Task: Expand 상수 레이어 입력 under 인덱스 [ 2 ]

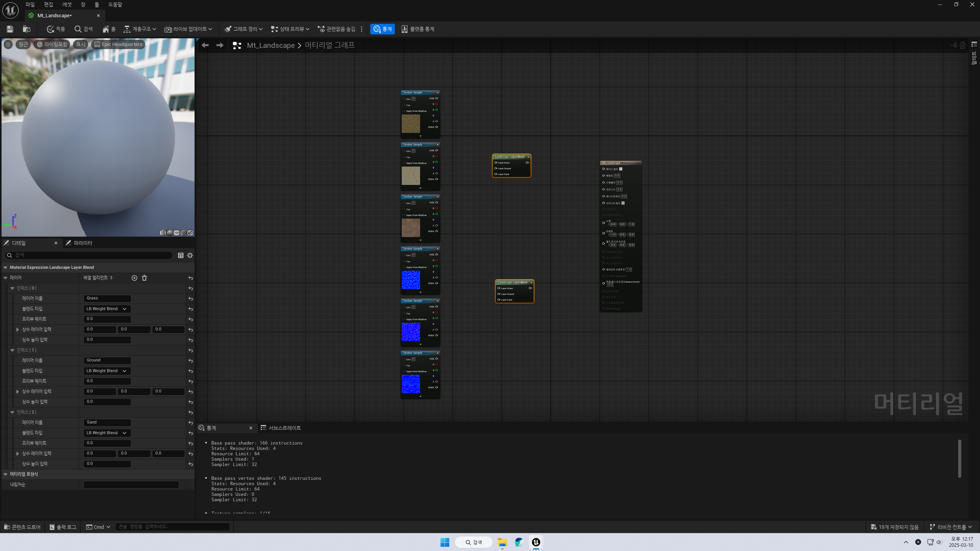Action: 18,454
